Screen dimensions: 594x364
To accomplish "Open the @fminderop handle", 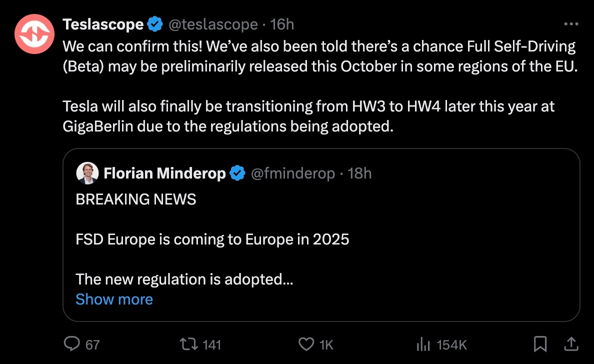I will [x=292, y=173].
